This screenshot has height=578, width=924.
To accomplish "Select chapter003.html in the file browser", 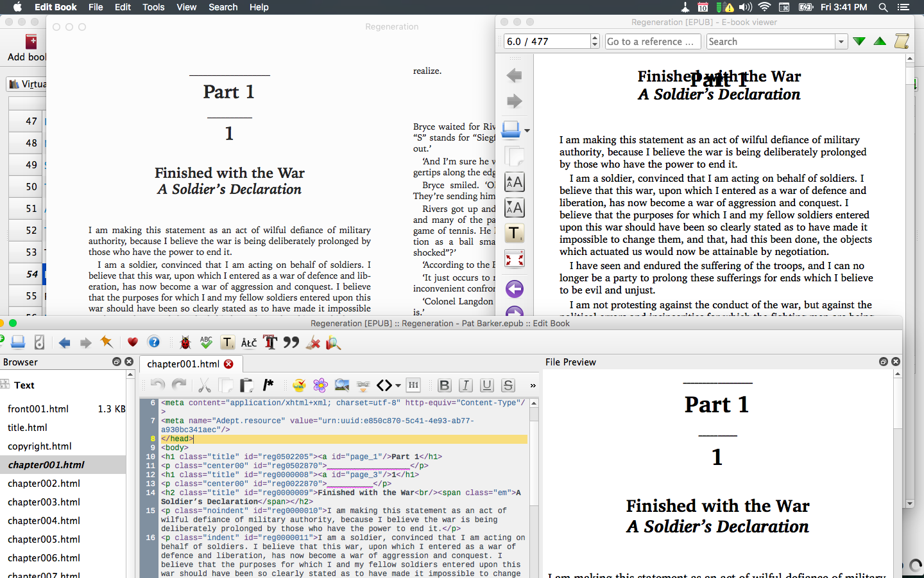I will click(x=44, y=502).
